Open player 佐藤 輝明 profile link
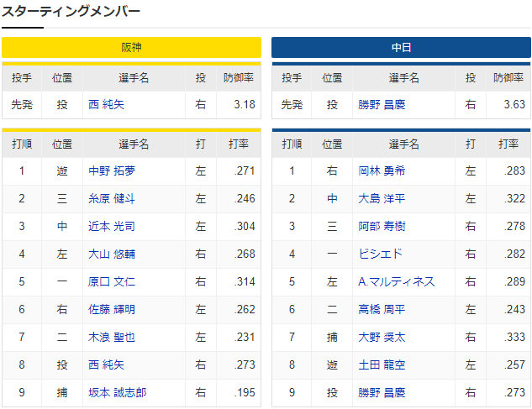This screenshot has height=409, width=532. click(112, 309)
